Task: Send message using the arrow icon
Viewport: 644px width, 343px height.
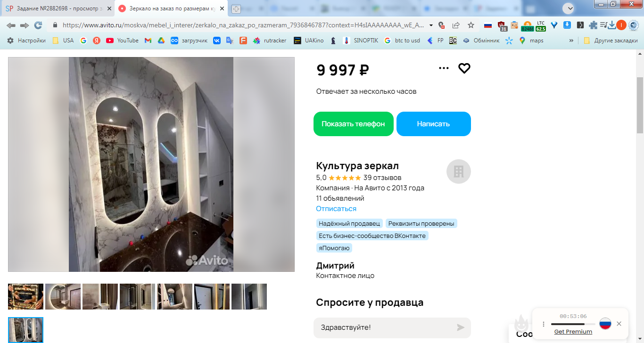Action: [461, 327]
